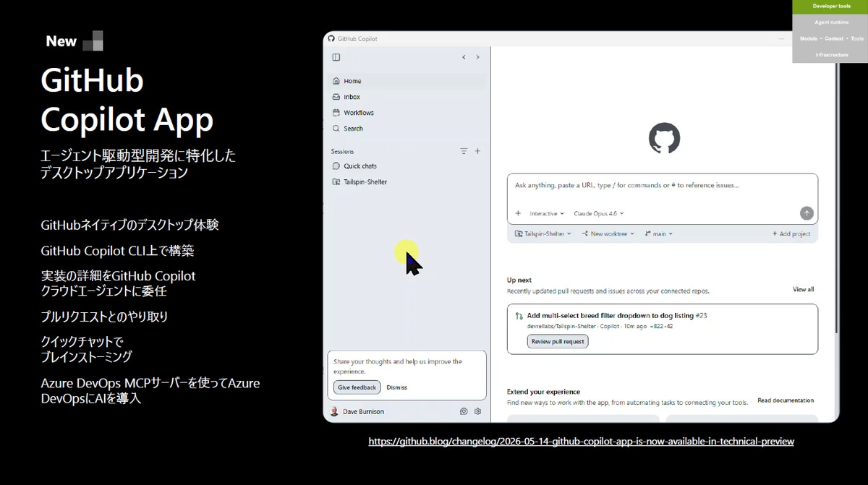This screenshot has width=868, height=485.
Task: Go forward with the right arrow
Action: click(477, 57)
